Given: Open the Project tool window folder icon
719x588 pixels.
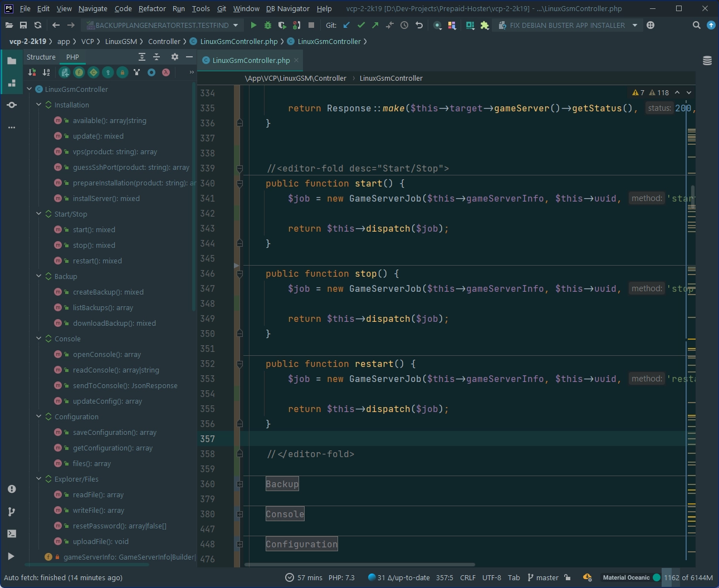Looking at the screenshot, I should click(12, 61).
